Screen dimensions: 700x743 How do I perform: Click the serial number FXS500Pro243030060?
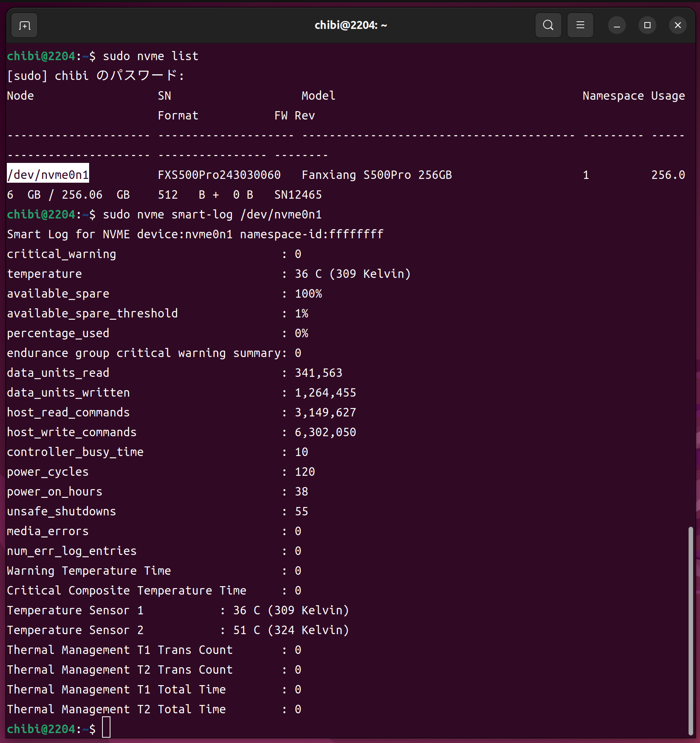click(219, 175)
